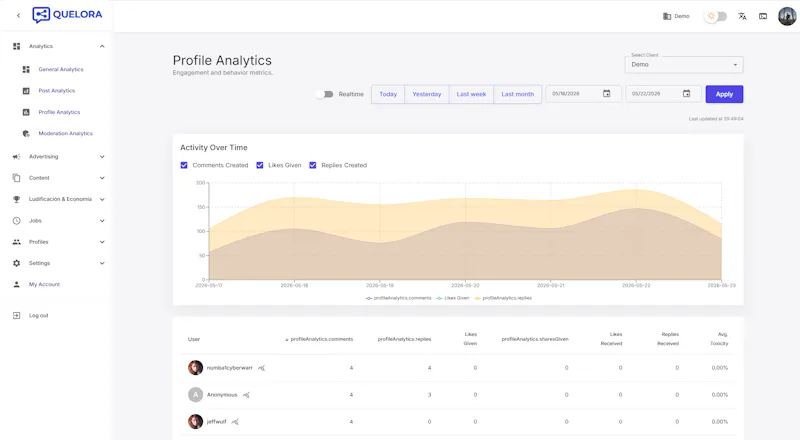Image resolution: width=800 pixels, height=440 pixels.
Task: Filter by Last week
Action: (x=471, y=94)
